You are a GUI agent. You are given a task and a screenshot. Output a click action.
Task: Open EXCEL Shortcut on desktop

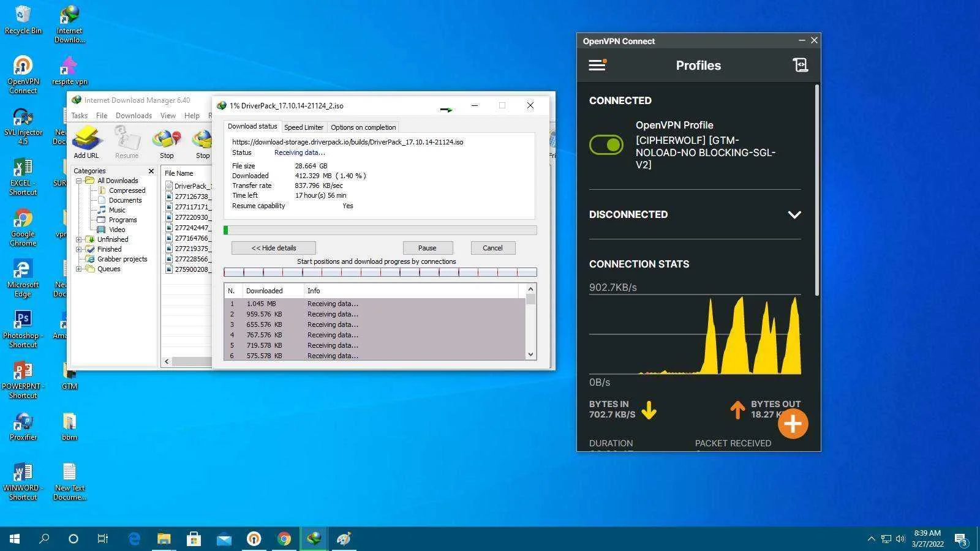[x=23, y=176]
